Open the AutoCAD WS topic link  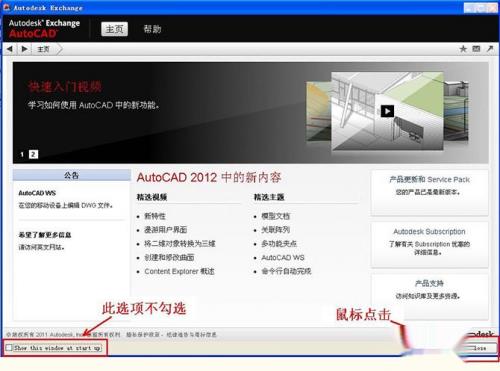tap(283, 257)
